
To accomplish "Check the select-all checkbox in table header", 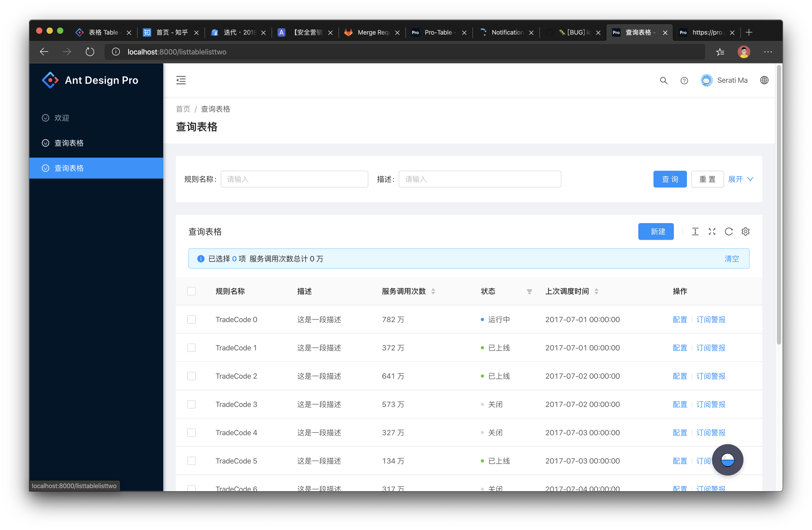I will click(191, 291).
